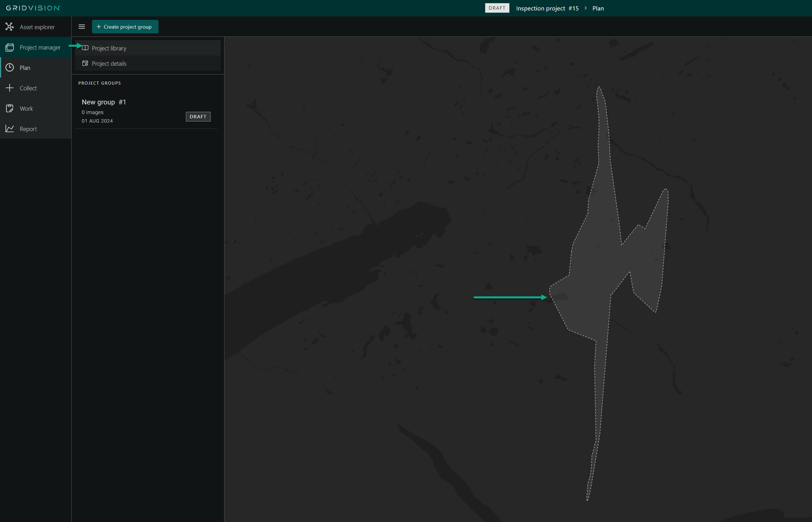
Task: Click the Work clipboard icon
Action: click(x=10, y=108)
